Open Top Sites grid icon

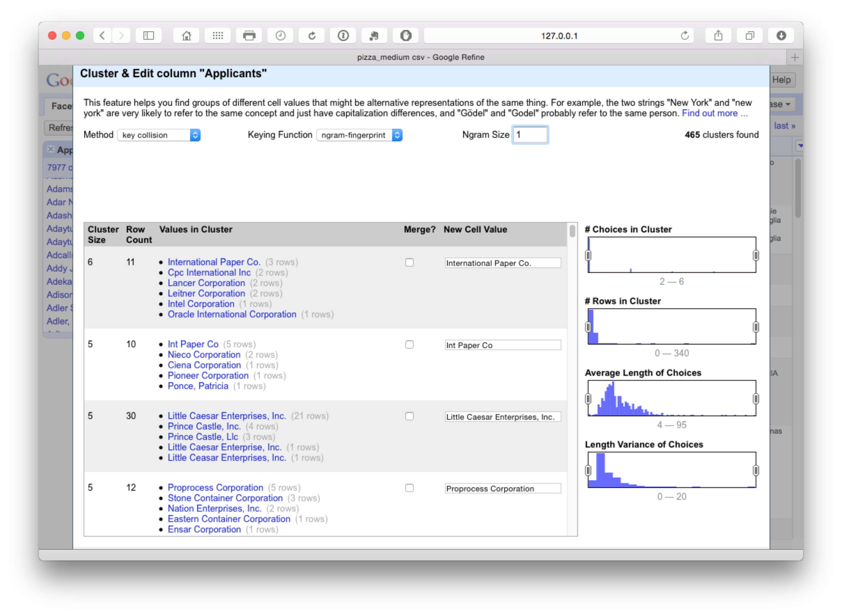click(218, 36)
